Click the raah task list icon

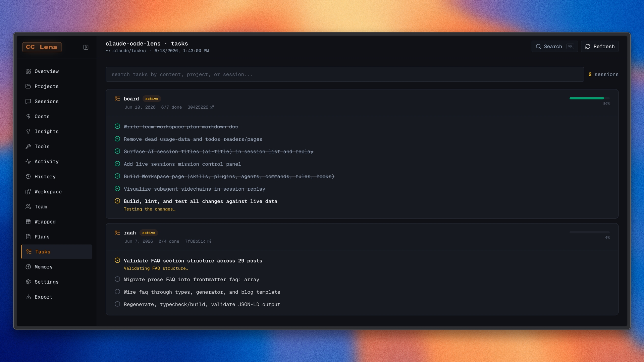pos(117,233)
